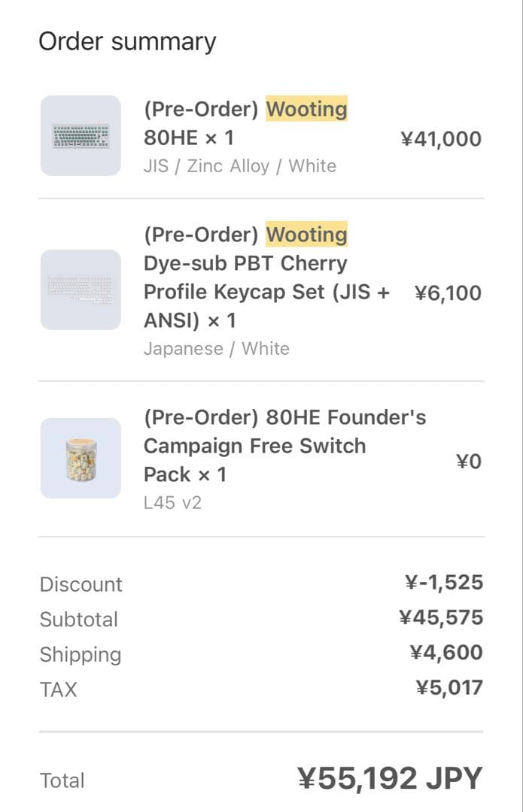
Task: Click the ¥-1,525 discount amount
Action: tap(443, 583)
